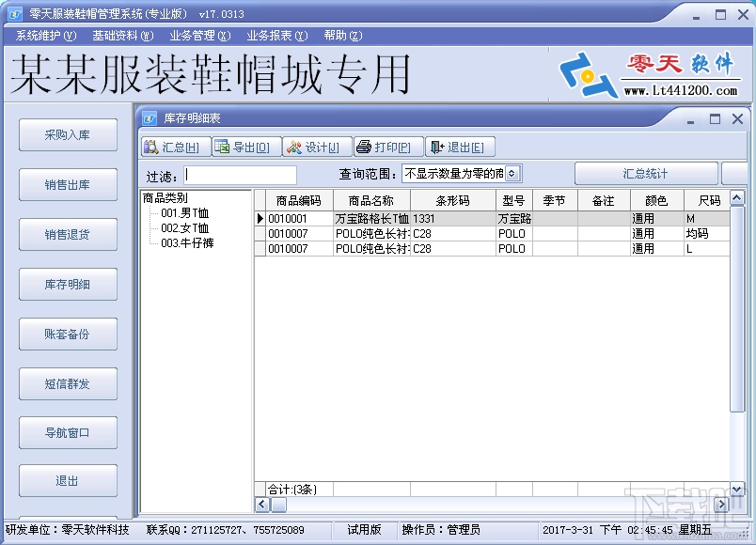The height and width of the screenshot is (545, 756).
Task: Open the 系统维护(V) menu
Action: click(46, 36)
